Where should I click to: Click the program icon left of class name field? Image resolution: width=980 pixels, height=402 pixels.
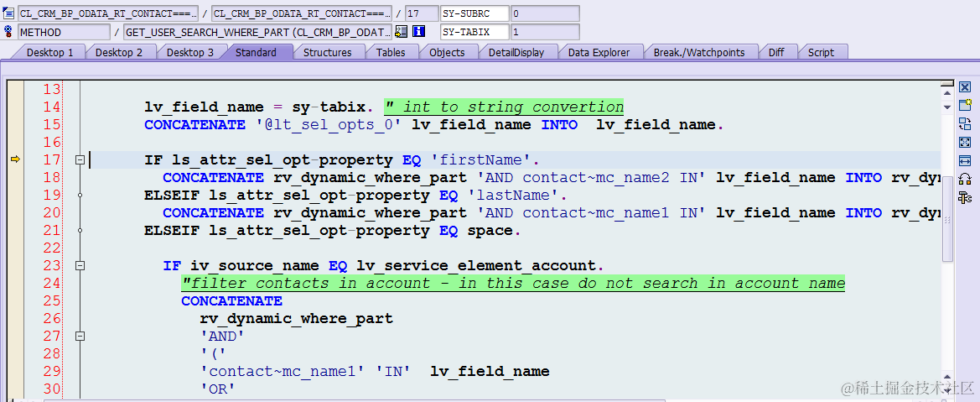(8, 13)
